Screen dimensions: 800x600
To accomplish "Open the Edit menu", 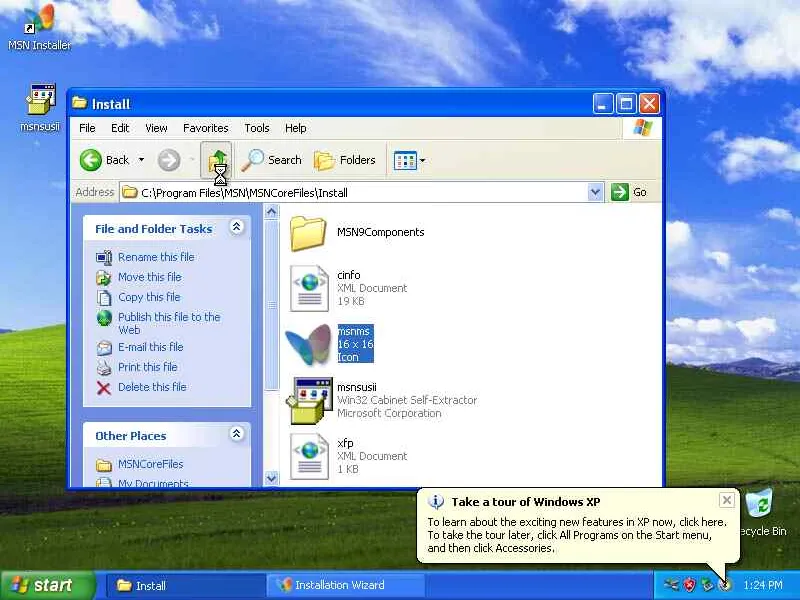I will coord(120,128).
